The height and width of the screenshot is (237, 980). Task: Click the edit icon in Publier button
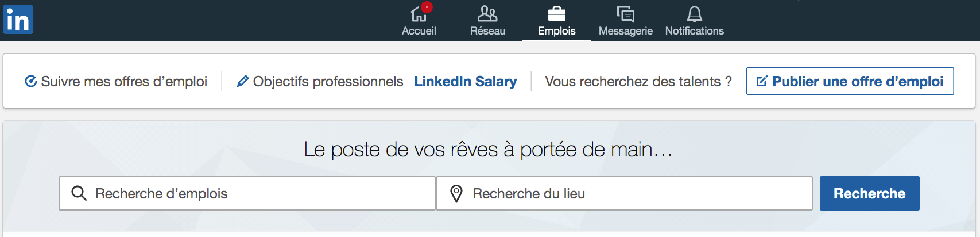(762, 81)
